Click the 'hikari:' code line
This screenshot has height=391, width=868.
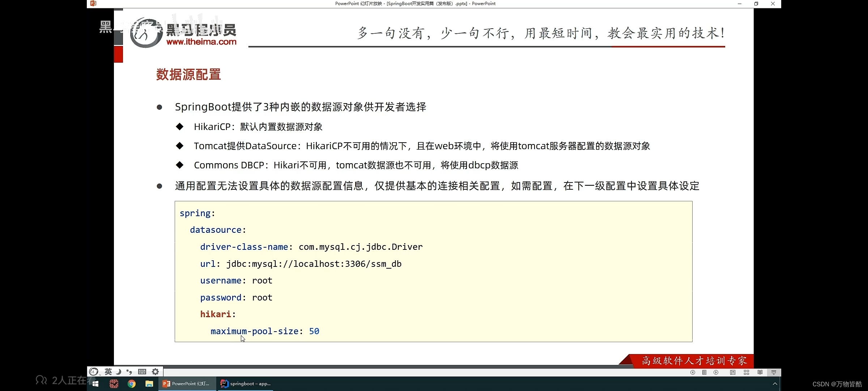pyautogui.click(x=218, y=314)
